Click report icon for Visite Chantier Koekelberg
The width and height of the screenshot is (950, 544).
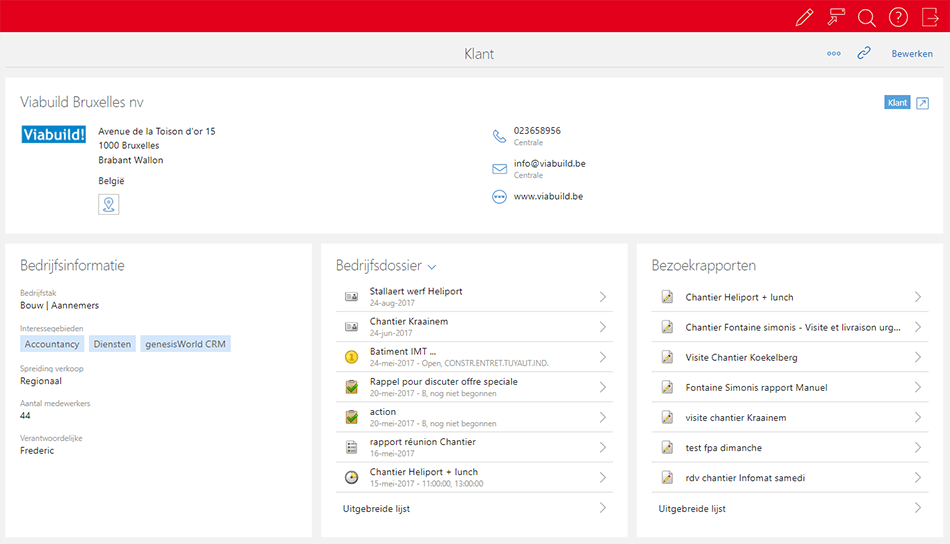click(x=667, y=357)
